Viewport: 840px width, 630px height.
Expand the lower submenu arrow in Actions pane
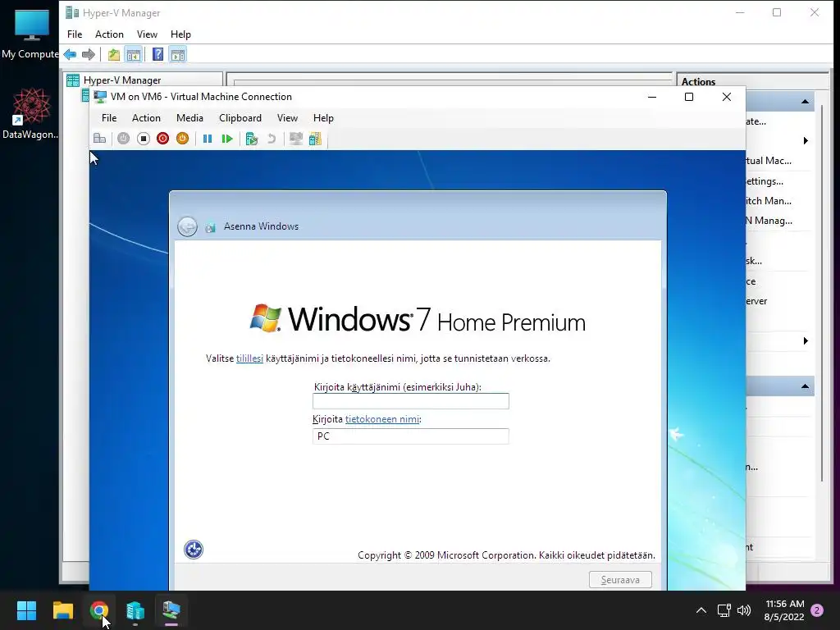[x=806, y=341]
